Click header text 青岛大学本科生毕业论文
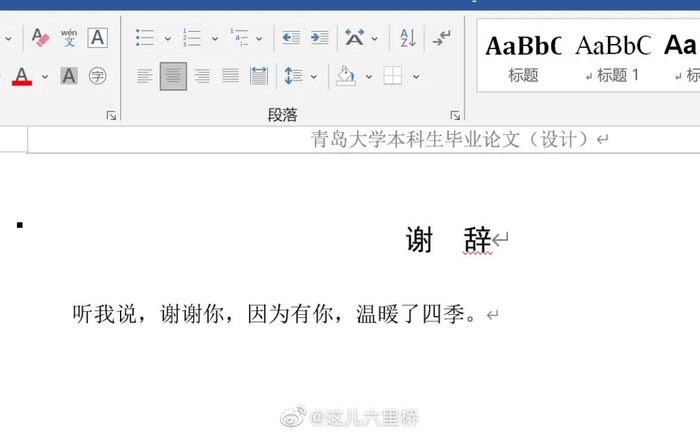Viewport: 700px width, 434px height. coord(416,139)
